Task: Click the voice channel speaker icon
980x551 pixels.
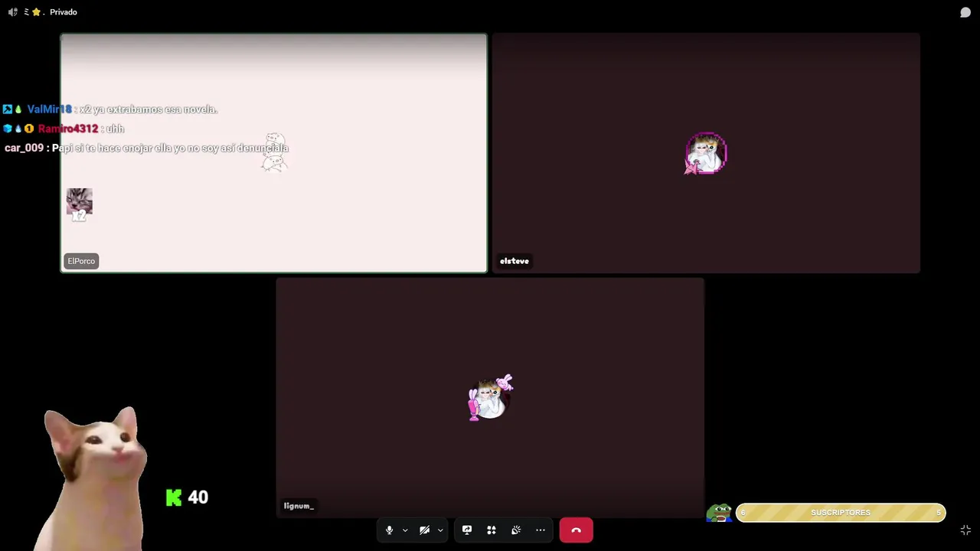Action: click(12, 12)
